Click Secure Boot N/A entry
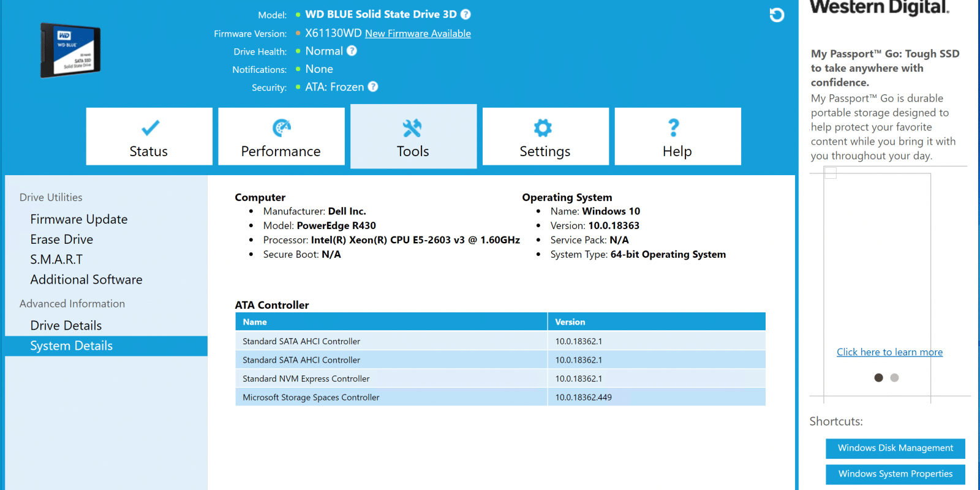This screenshot has width=980, height=490. [302, 254]
